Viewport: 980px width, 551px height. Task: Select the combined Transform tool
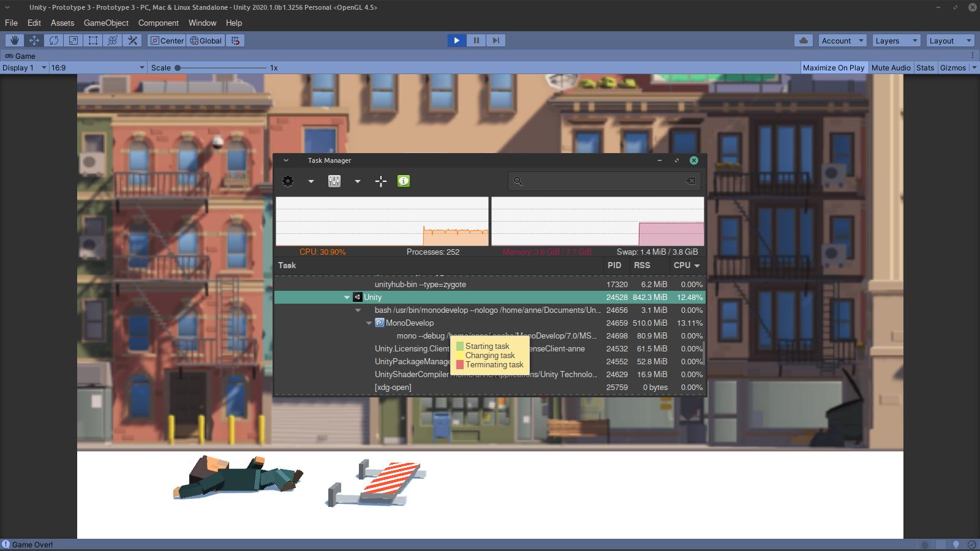click(x=113, y=40)
